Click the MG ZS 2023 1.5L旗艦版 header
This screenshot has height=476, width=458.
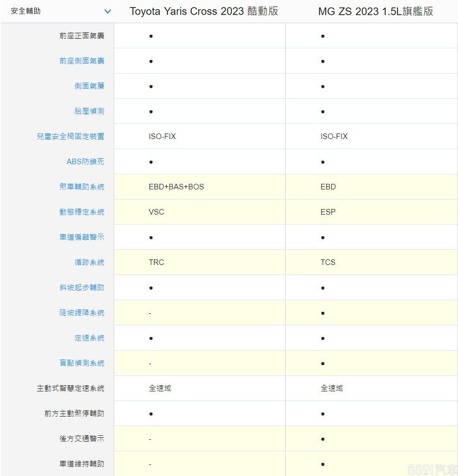pyautogui.click(x=375, y=11)
